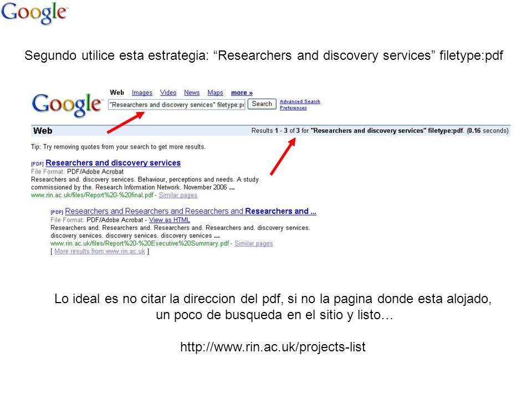The height and width of the screenshot is (399, 532).
Task: Click the 'Tip: Try removing quotes' text
Action: 118,147
